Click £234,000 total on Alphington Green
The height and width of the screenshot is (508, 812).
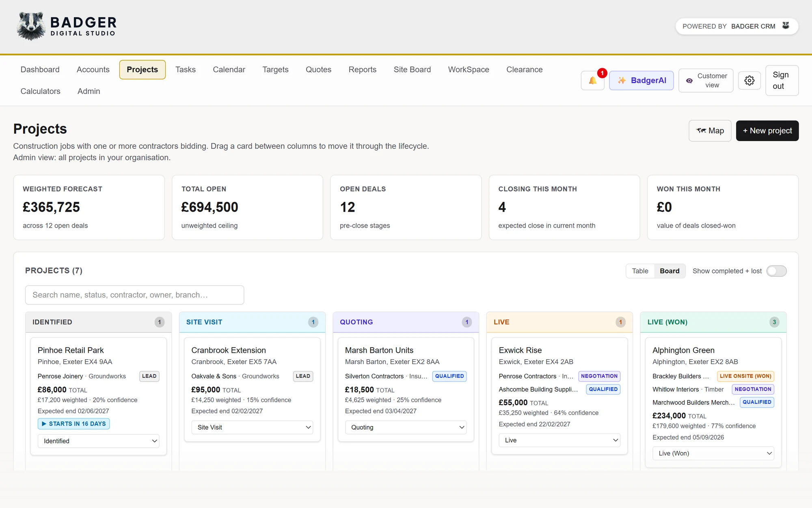[x=669, y=416]
